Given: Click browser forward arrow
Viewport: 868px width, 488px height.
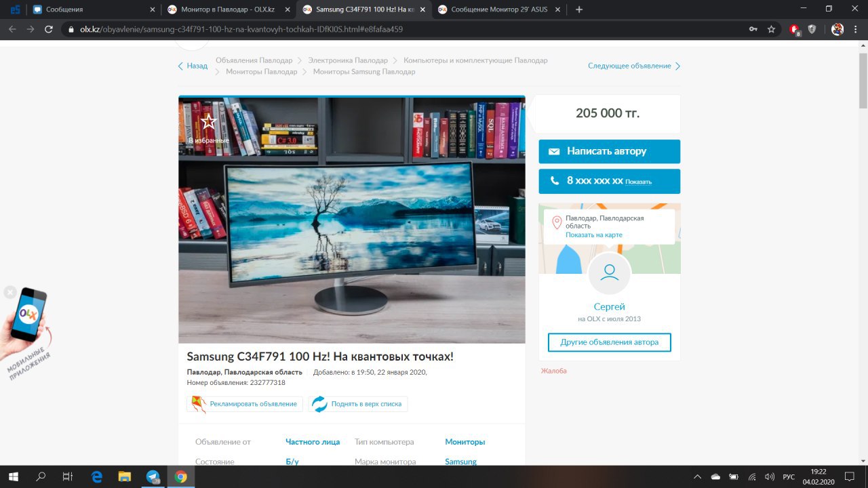Looking at the screenshot, I should pyautogui.click(x=31, y=29).
